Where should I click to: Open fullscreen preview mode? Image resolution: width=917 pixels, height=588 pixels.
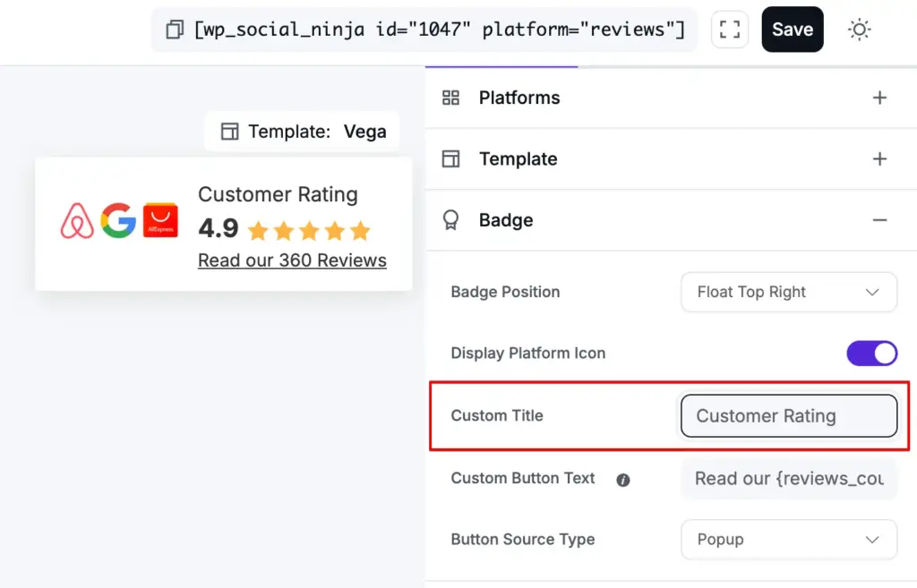(730, 30)
